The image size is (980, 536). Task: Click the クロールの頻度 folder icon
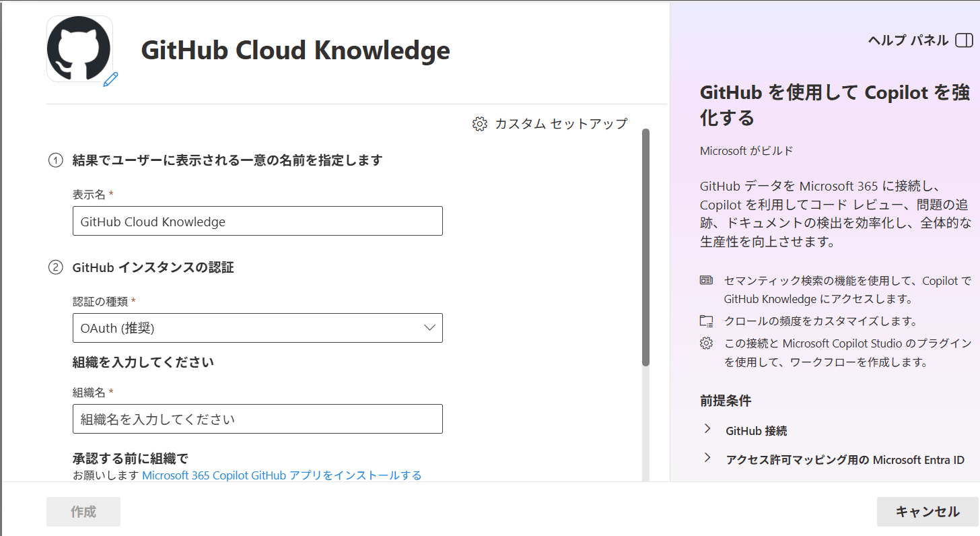click(x=706, y=321)
